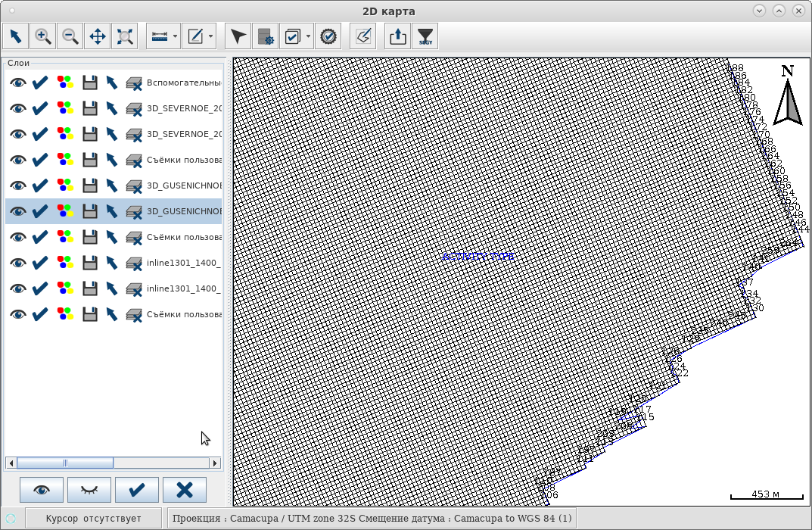The height and width of the screenshot is (530, 812).
Task: Select the pencil edit tool
Action: pos(195,36)
